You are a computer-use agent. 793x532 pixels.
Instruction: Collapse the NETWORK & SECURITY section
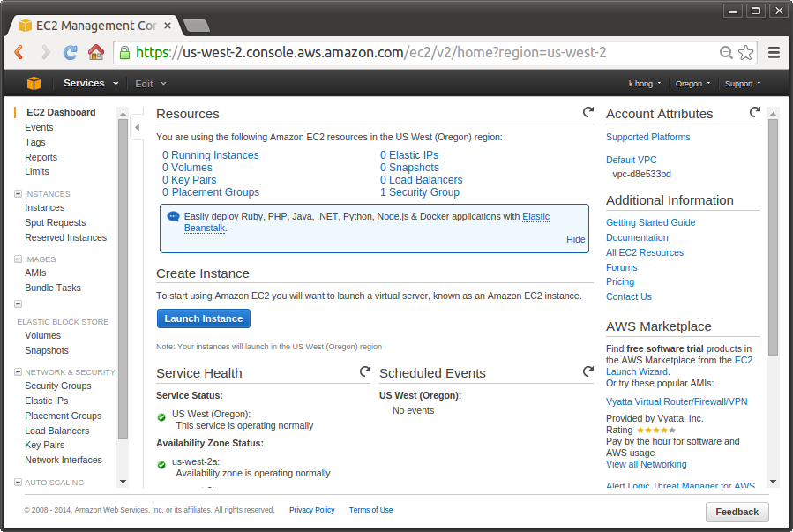19,371
